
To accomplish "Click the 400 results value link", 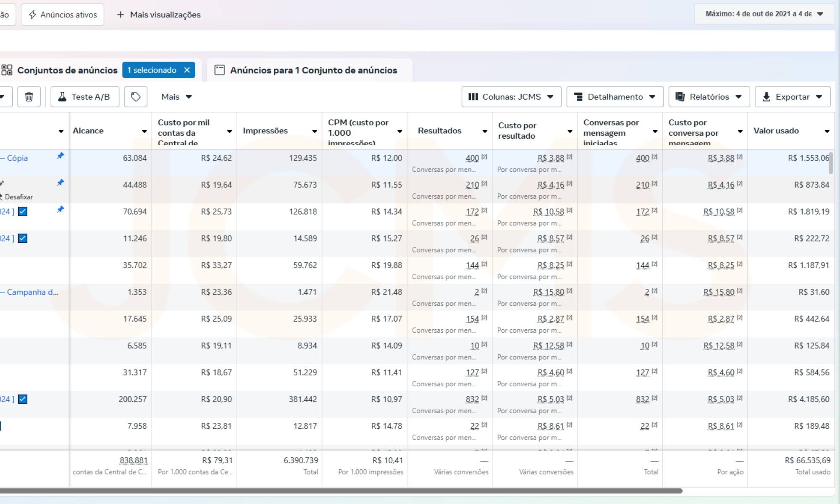I will click(472, 158).
